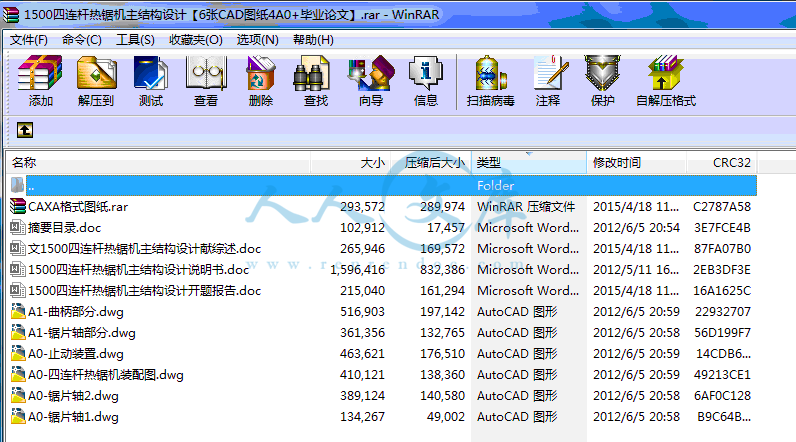The image size is (796, 442).
Task: Open the View (查看) tool
Action: coord(206,74)
